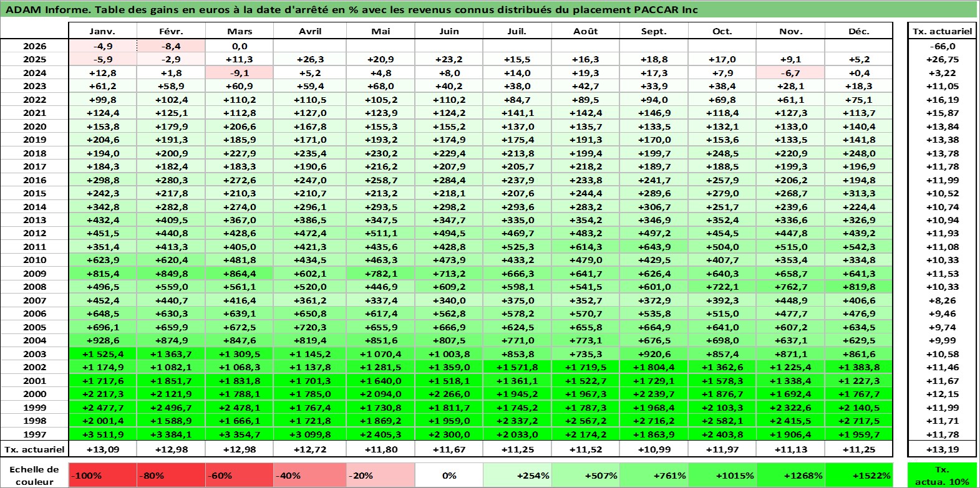Viewport: 980px width, 488px height.
Task: Click the +643,9 cell for Sept. 2011
Action: pyautogui.click(x=654, y=247)
